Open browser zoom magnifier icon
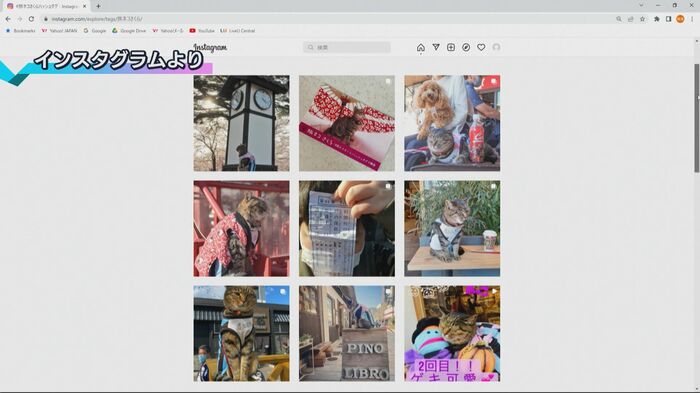700x393 pixels. 619,19
